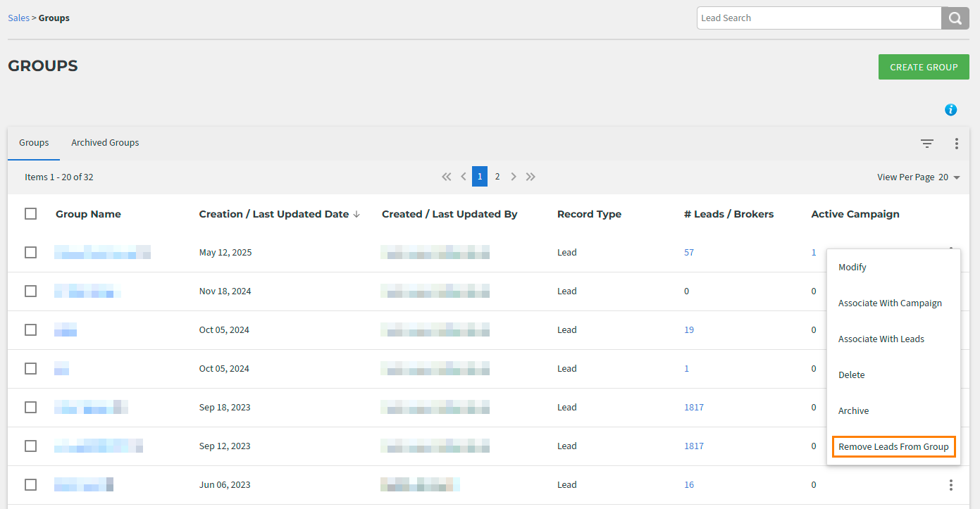Viewport: 980px width, 509px height.
Task: Select the Groups tab
Action: tap(34, 143)
